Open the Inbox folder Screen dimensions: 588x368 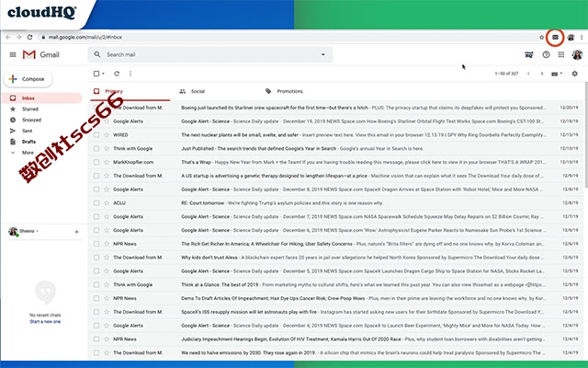click(x=41, y=98)
